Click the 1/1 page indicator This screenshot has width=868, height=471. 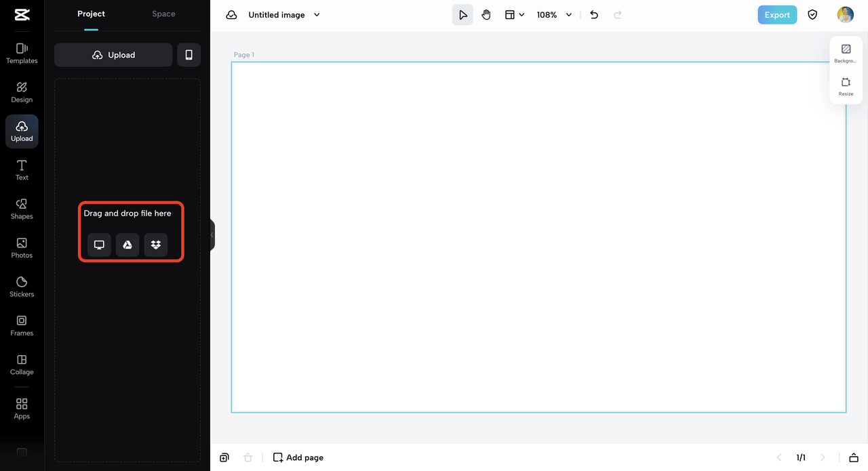tap(801, 457)
